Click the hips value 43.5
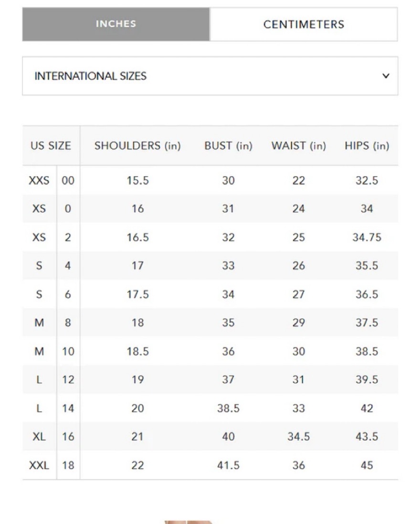 point(367,437)
